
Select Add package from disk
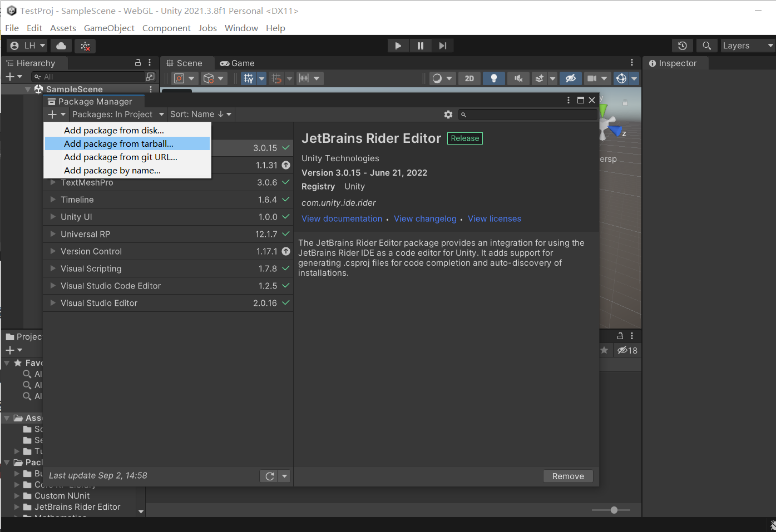127,130
